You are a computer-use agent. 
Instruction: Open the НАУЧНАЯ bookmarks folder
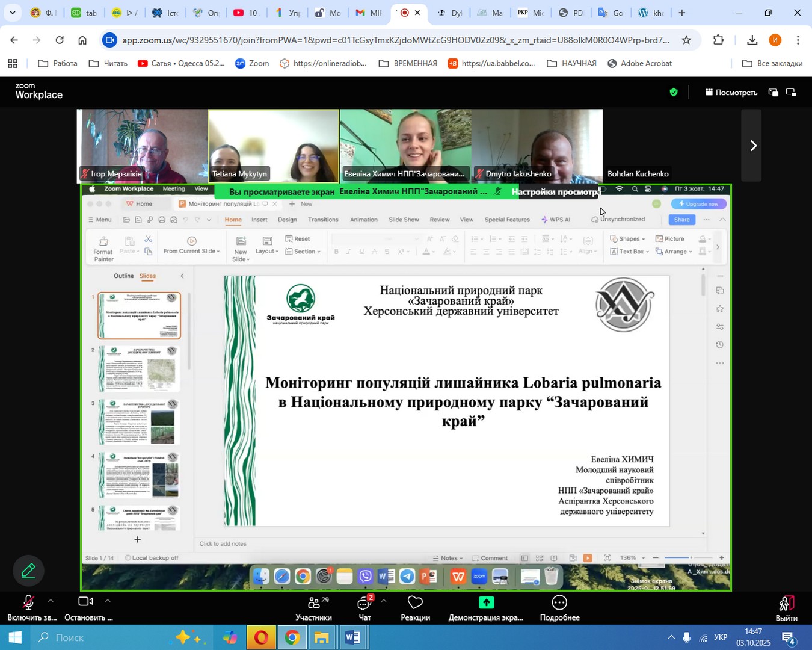click(571, 63)
